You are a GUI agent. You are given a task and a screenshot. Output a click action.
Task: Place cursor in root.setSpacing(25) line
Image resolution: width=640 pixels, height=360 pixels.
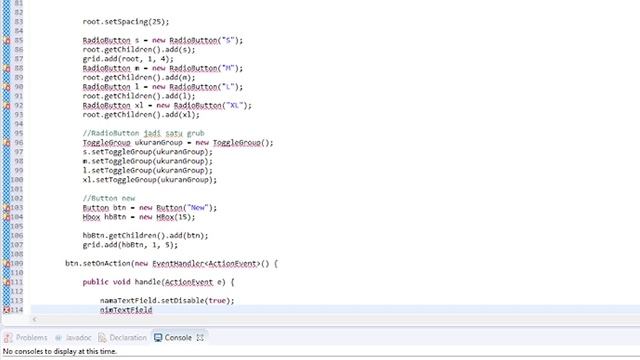tap(125, 22)
